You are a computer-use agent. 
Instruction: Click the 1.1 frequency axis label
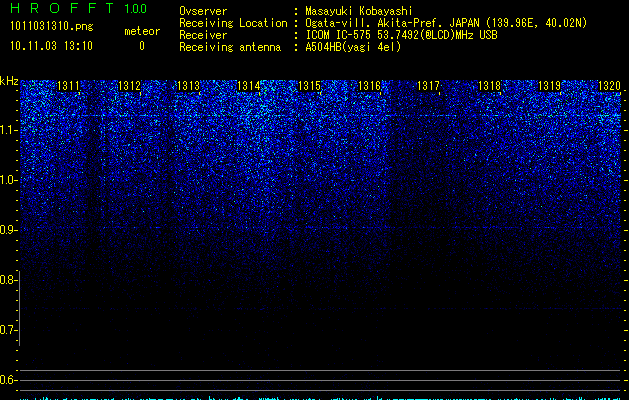tap(8, 130)
